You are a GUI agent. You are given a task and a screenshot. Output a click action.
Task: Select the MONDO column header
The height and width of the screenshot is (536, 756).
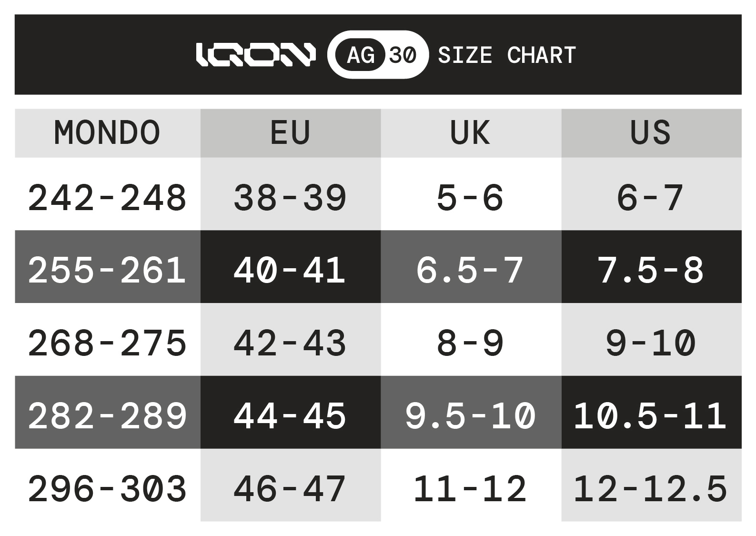coord(107,133)
